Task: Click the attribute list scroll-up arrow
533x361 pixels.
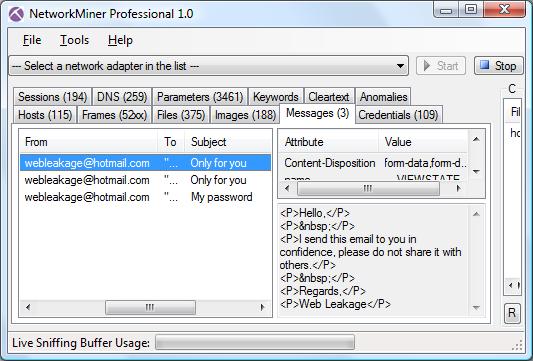Action: click(476, 139)
